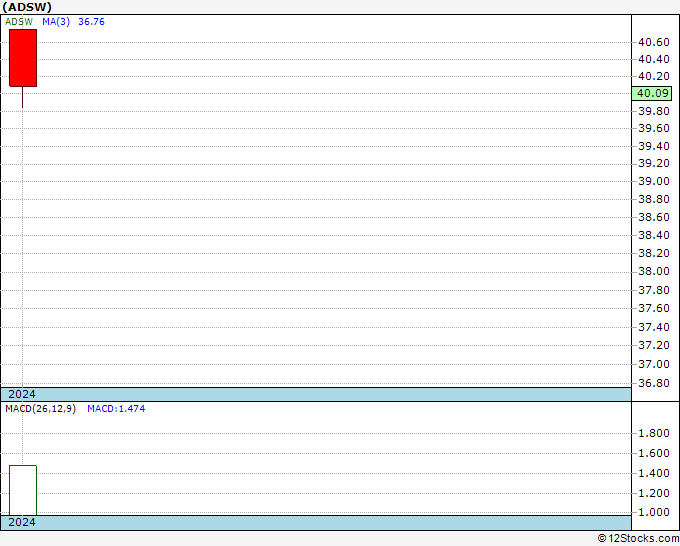
Task: Click the 2024 label under price chart
Action: click(22, 394)
